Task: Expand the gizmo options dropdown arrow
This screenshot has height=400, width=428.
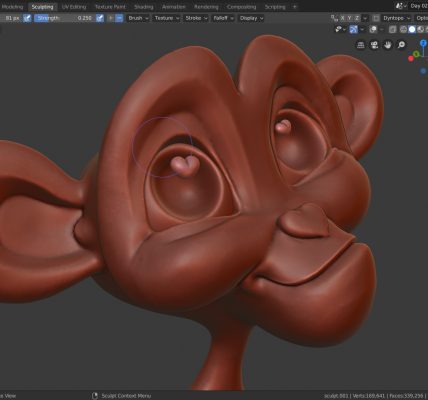Action: [362, 30]
